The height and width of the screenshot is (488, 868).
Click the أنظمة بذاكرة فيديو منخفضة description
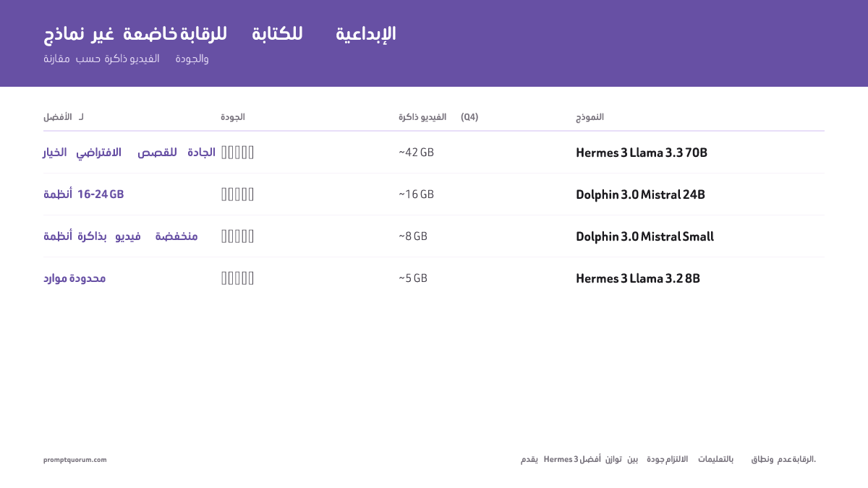[x=121, y=236]
